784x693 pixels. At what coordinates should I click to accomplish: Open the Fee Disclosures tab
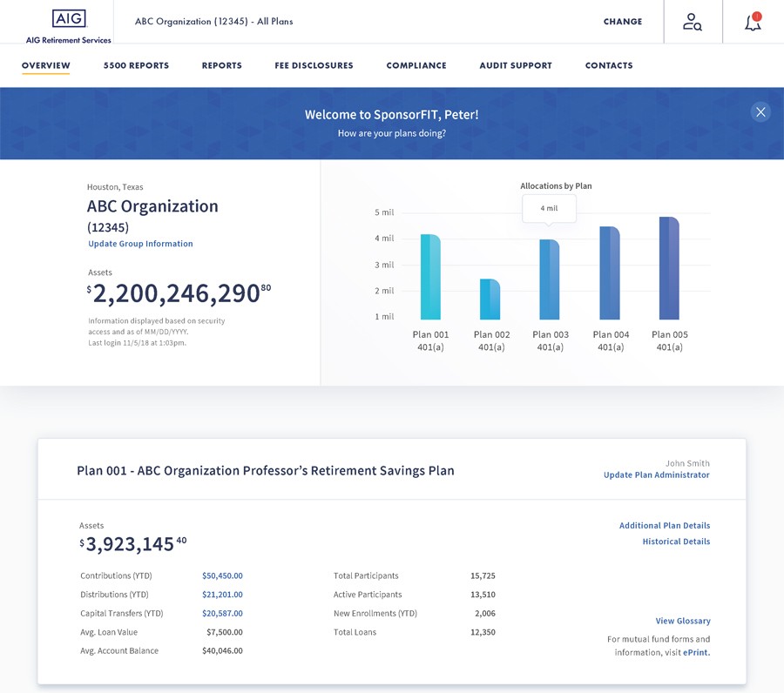tap(314, 65)
